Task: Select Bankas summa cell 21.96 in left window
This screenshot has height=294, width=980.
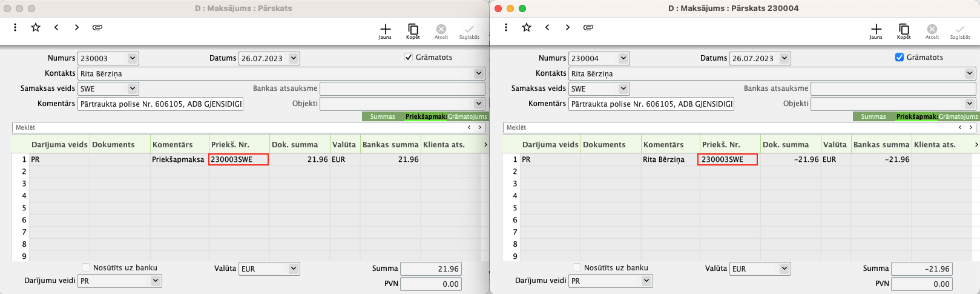Action: tap(390, 159)
